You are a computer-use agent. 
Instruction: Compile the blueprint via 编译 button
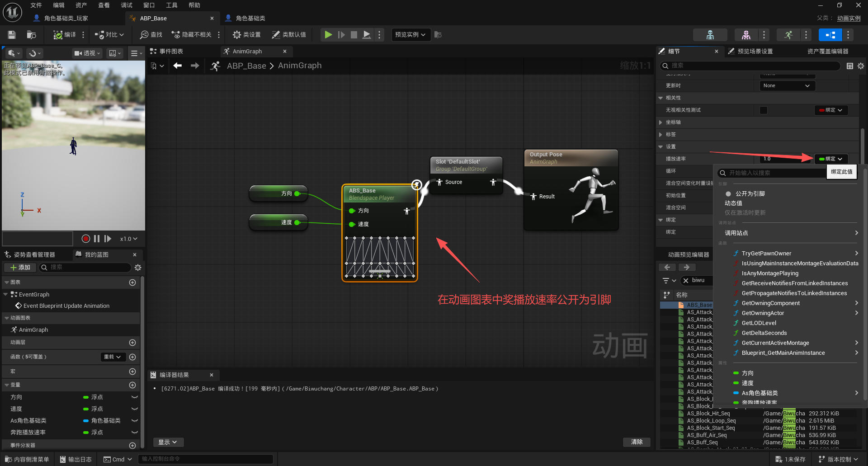(64, 35)
